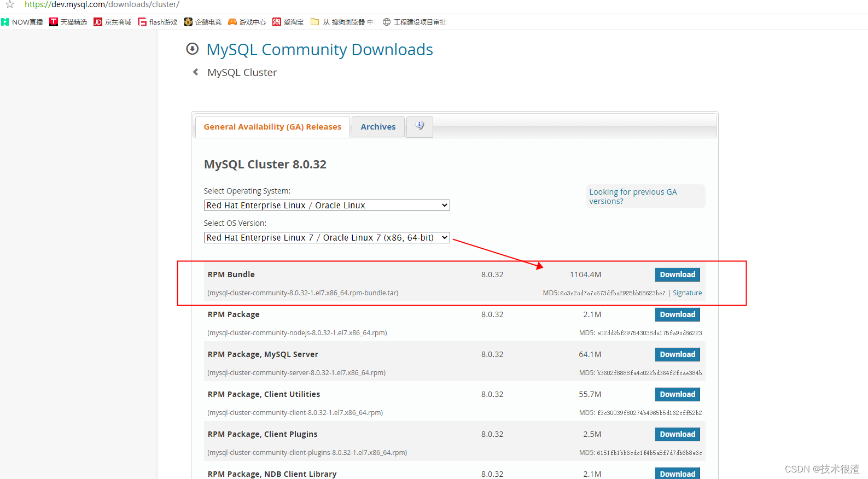Screen dimensions: 868x479
Task: Click Looking for previous GA versions link
Action: pyautogui.click(x=633, y=196)
